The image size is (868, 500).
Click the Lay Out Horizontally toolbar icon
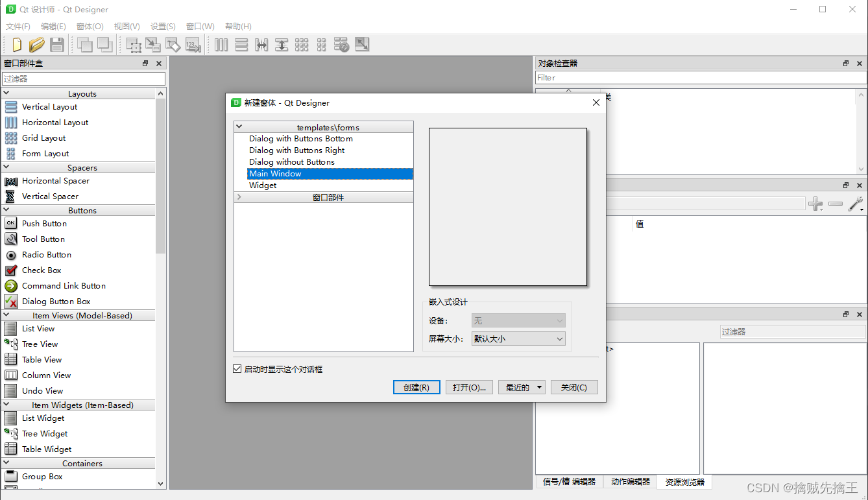tap(221, 45)
